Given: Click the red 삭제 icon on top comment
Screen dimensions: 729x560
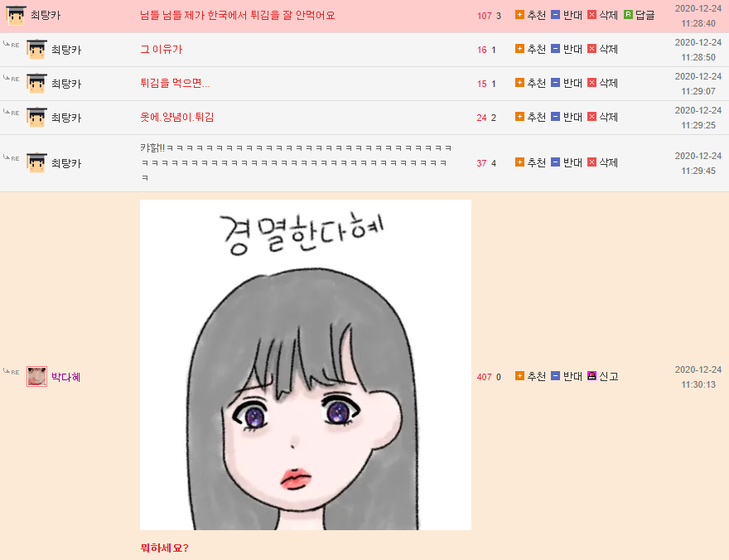Looking at the screenshot, I should [591, 15].
